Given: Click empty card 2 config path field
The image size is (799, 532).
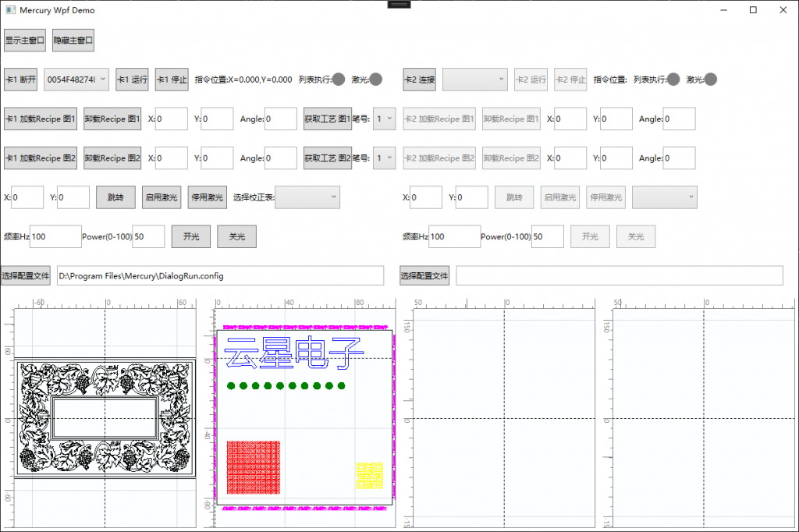Looking at the screenshot, I should point(620,275).
